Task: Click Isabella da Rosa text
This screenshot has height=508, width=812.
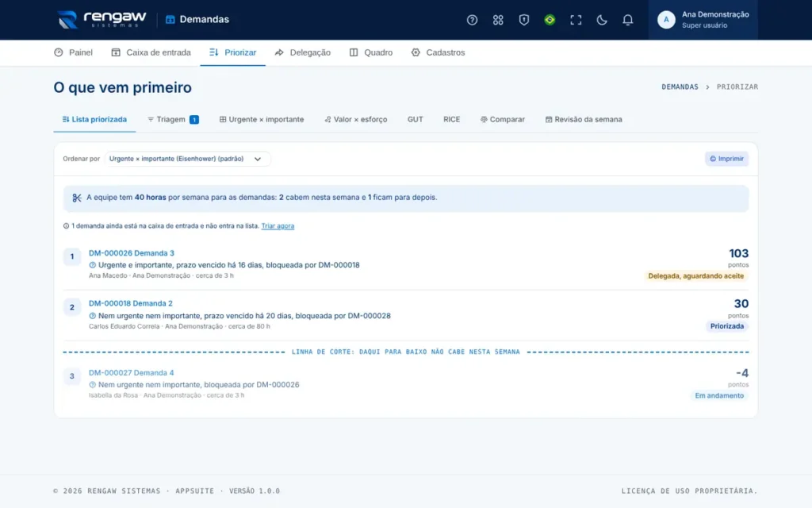Action: pyautogui.click(x=113, y=395)
